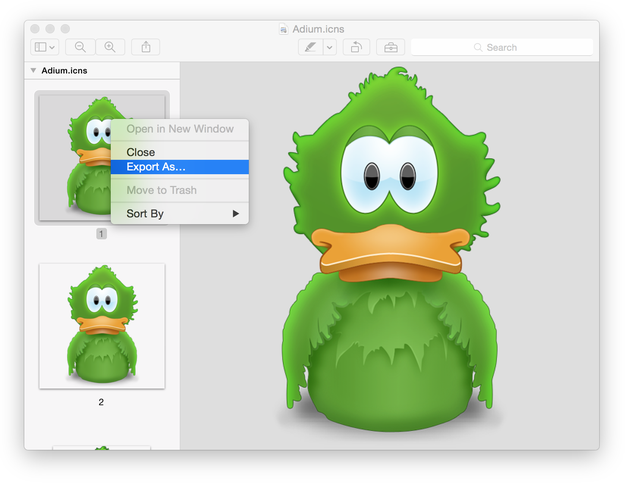Image resolution: width=625 pixels, height=487 pixels.
Task: Click into the Search field
Action: [x=502, y=47]
